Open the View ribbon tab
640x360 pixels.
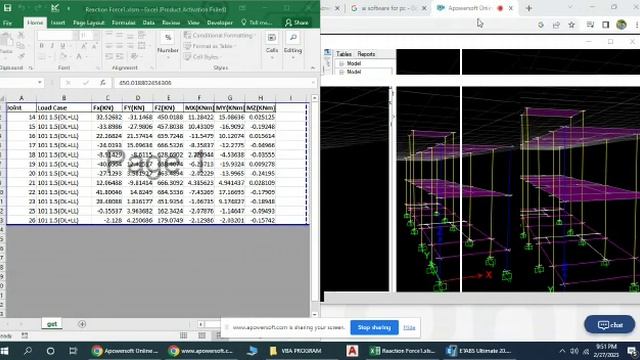(x=193, y=23)
